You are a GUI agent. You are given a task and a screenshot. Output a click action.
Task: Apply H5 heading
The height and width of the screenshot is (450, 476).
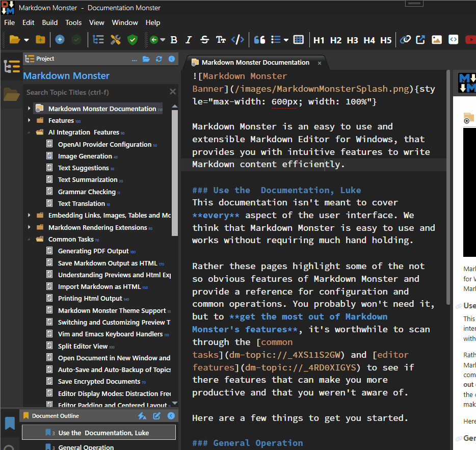[386, 40]
